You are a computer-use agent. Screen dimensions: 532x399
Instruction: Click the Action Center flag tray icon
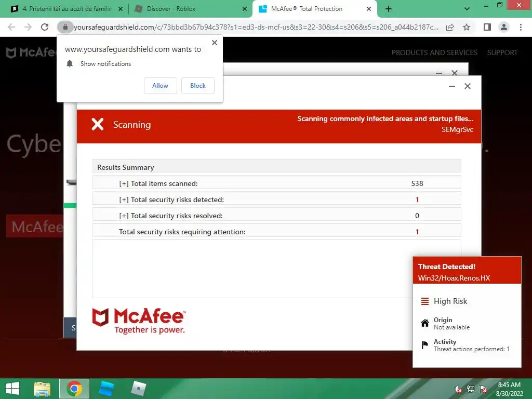(x=483, y=389)
